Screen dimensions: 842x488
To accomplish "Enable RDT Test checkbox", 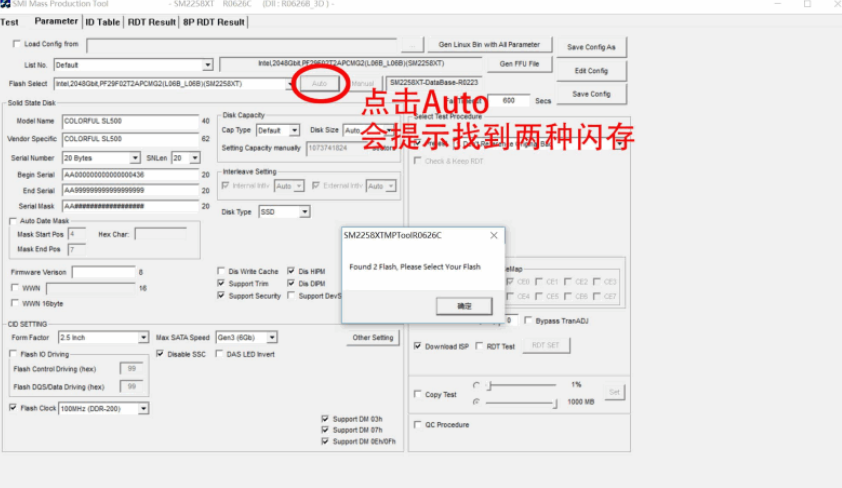I will point(479,346).
